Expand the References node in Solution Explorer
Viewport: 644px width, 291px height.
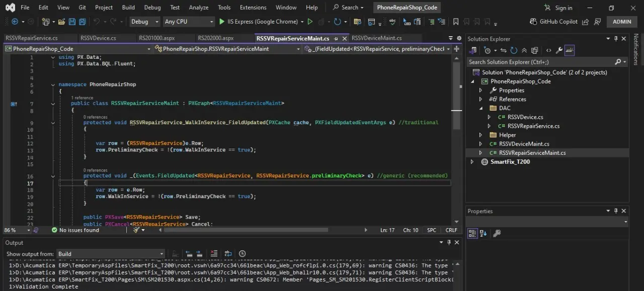(480, 100)
